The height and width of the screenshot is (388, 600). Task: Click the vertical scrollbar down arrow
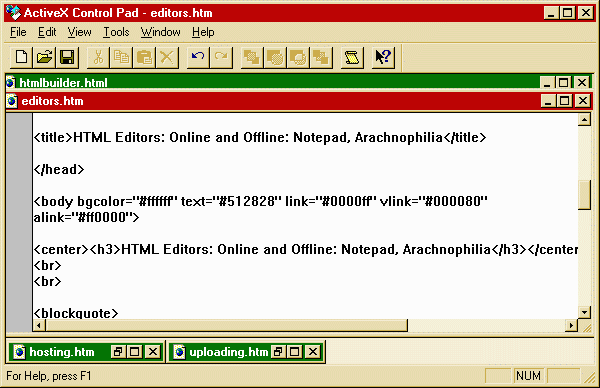pos(584,312)
